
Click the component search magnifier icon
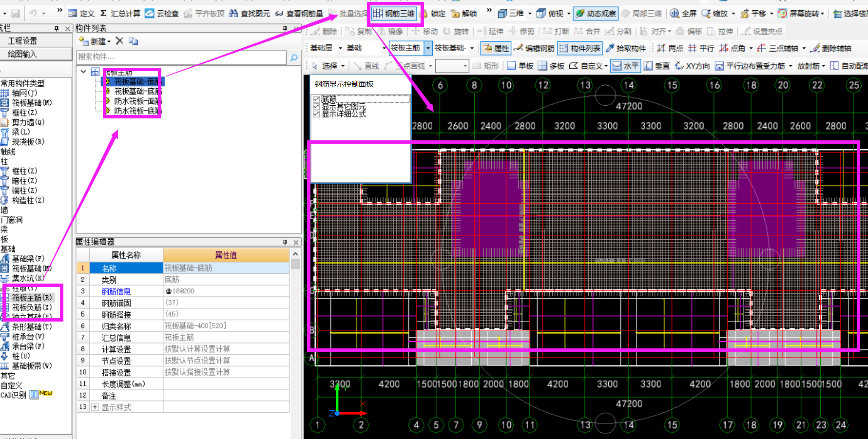coord(294,57)
